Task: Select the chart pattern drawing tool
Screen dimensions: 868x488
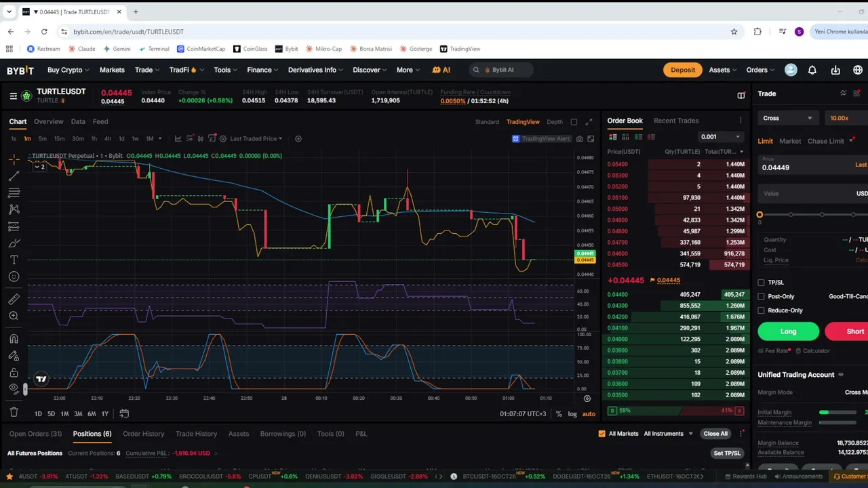Action: pyautogui.click(x=14, y=209)
